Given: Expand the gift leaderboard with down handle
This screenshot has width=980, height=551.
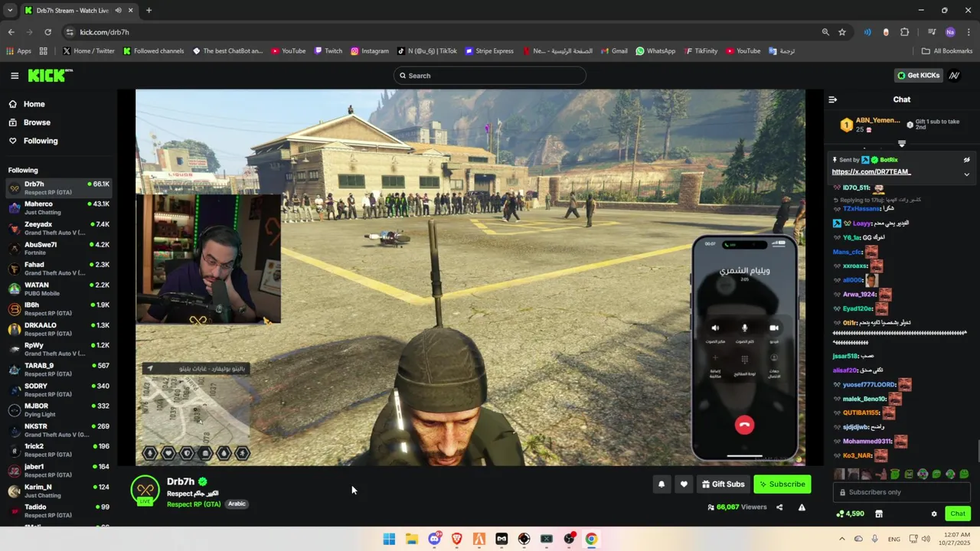Looking at the screenshot, I should pyautogui.click(x=902, y=144).
